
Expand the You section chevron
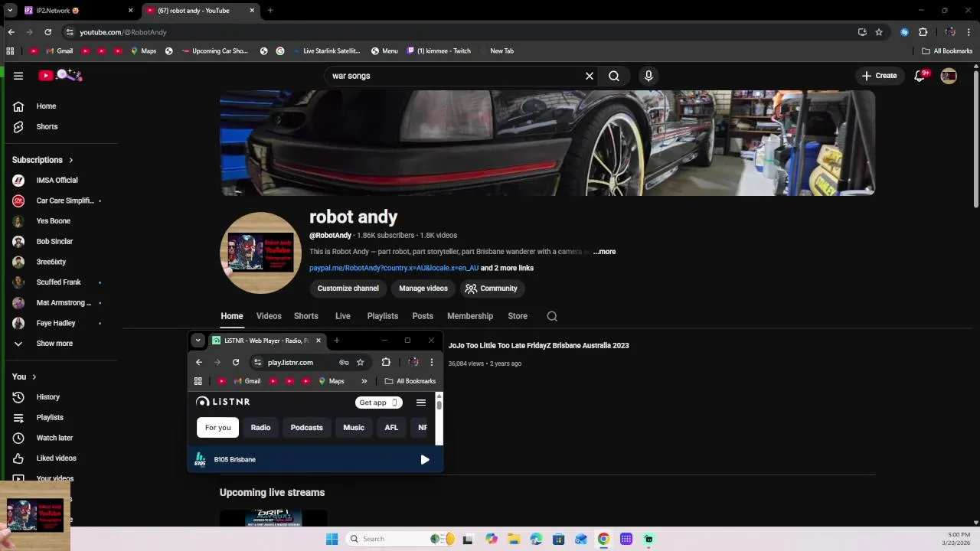click(x=34, y=377)
